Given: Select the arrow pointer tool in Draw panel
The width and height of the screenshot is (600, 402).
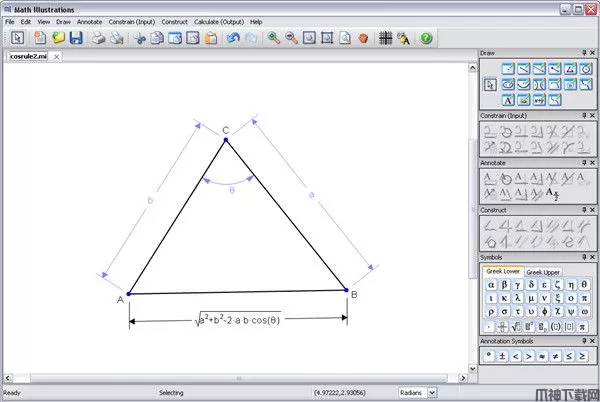Looking at the screenshot, I should click(491, 85).
